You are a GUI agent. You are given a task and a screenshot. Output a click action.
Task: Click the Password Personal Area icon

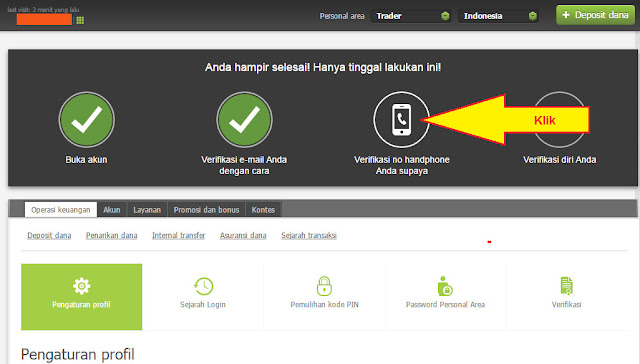(x=445, y=286)
